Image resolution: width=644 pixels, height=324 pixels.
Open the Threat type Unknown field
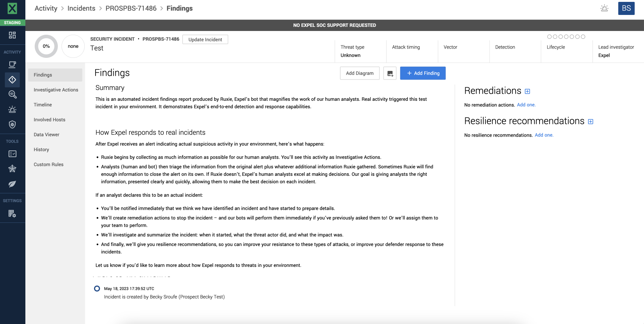pos(361,51)
